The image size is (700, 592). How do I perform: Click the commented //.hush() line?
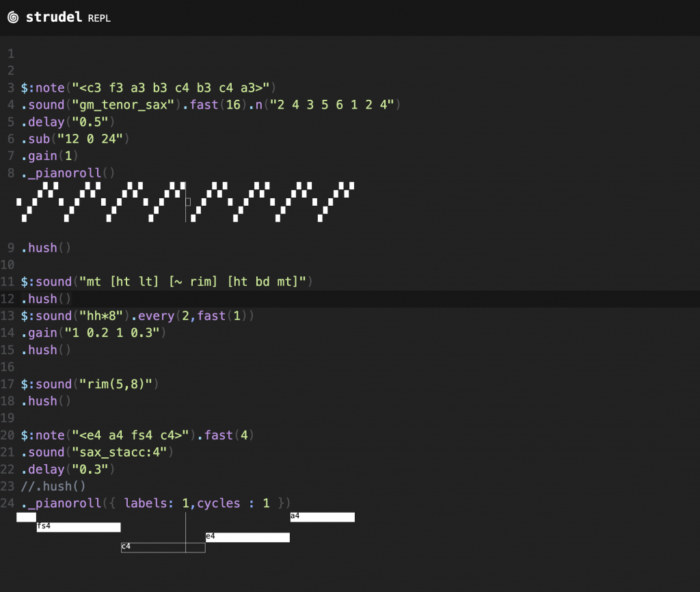click(53, 486)
